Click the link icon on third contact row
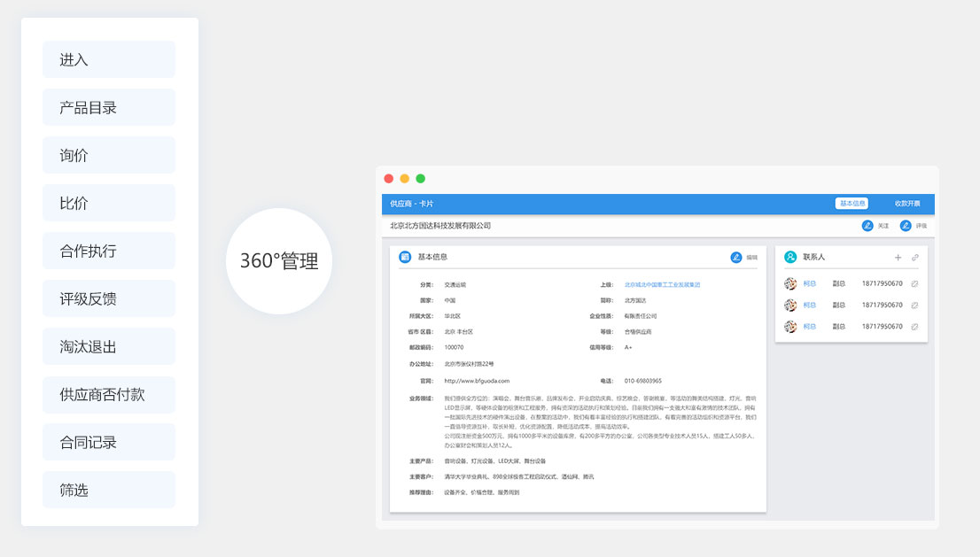The height and width of the screenshot is (557, 980). [x=914, y=327]
